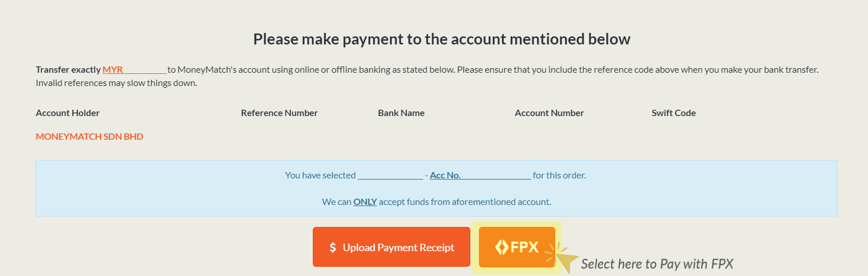Click the 'Please make payment' page heading
Viewport: 868px width, 276px height.
[x=442, y=39]
